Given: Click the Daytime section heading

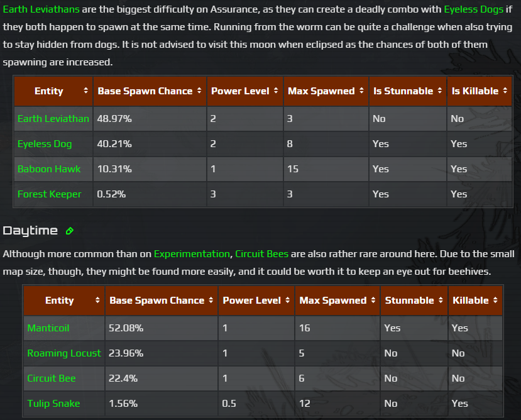Looking at the screenshot, I should [x=30, y=231].
